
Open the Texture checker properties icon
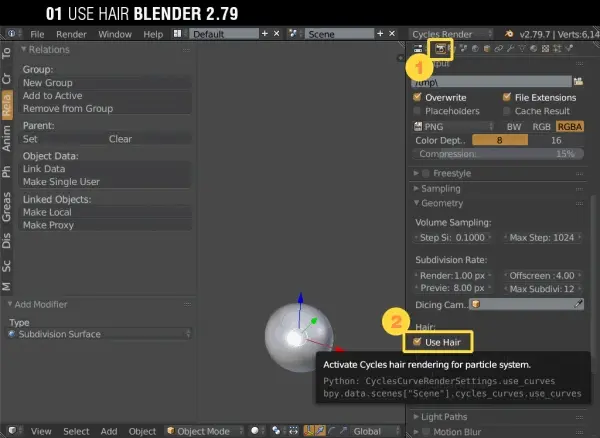pyautogui.click(x=545, y=49)
